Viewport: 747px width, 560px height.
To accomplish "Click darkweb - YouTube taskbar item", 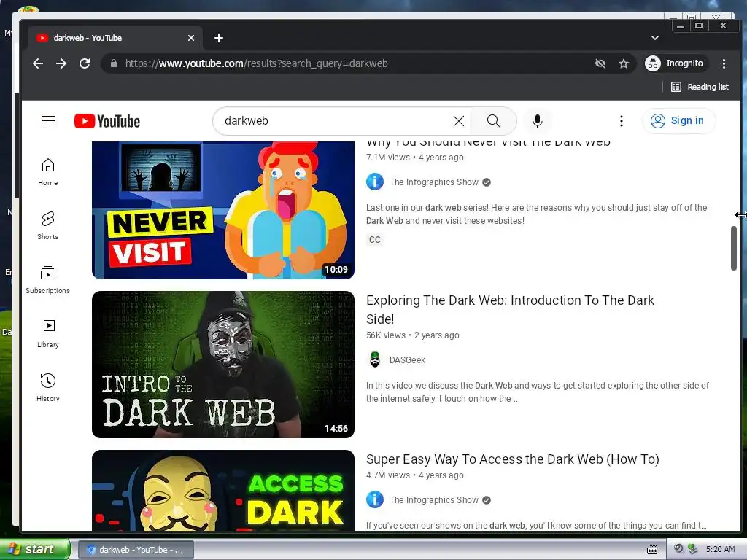I will pyautogui.click(x=136, y=550).
